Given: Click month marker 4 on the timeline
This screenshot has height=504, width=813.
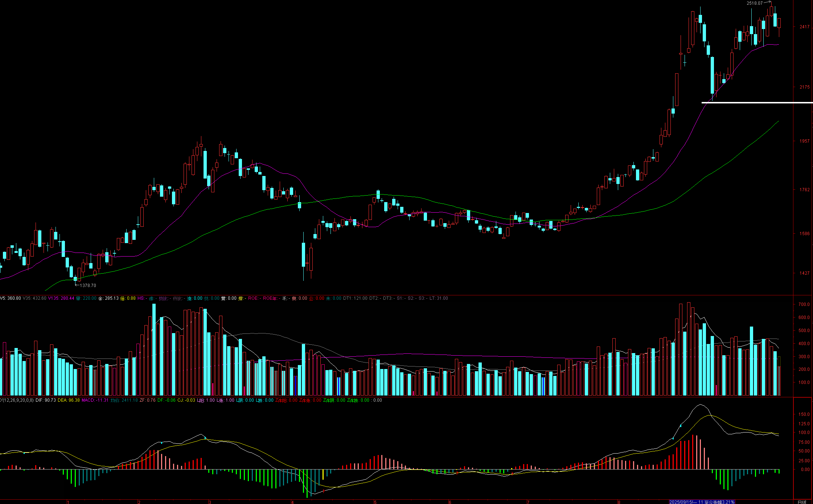Looking at the screenshot, I should [292, 502].
